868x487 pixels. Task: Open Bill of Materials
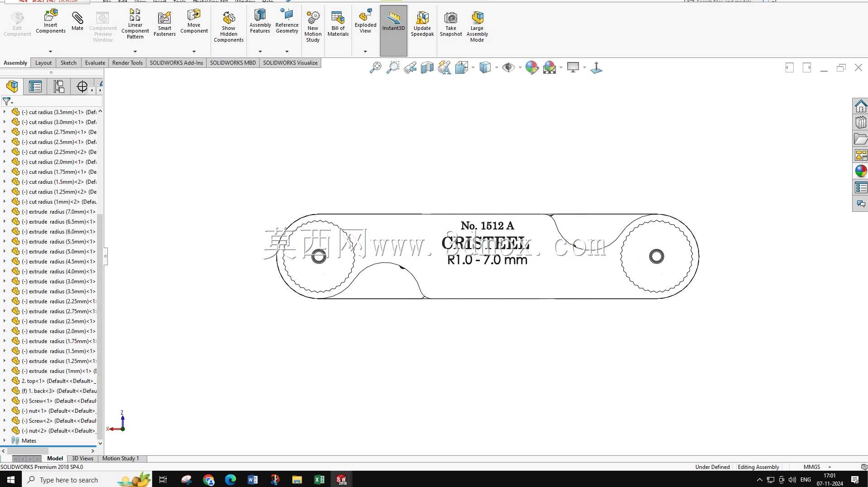point(338,24)
